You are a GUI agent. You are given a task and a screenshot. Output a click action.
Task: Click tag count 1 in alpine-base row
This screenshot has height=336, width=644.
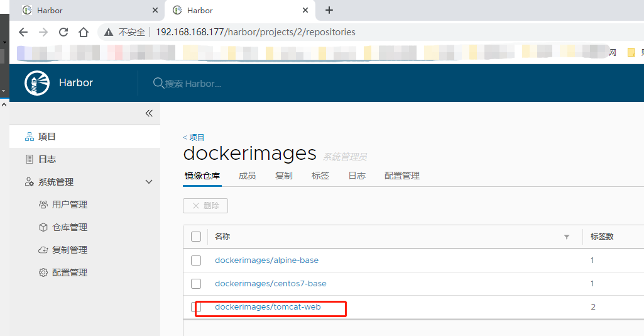point(592,260)
